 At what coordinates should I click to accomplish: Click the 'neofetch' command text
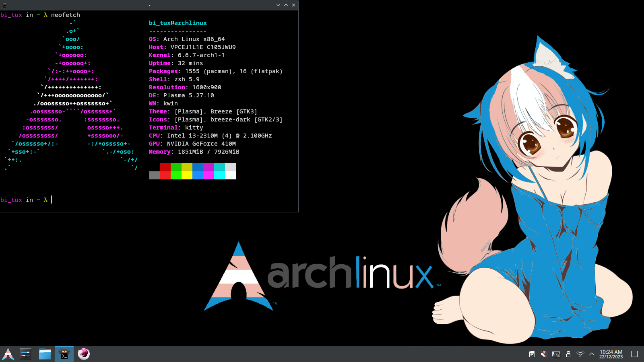65,15
